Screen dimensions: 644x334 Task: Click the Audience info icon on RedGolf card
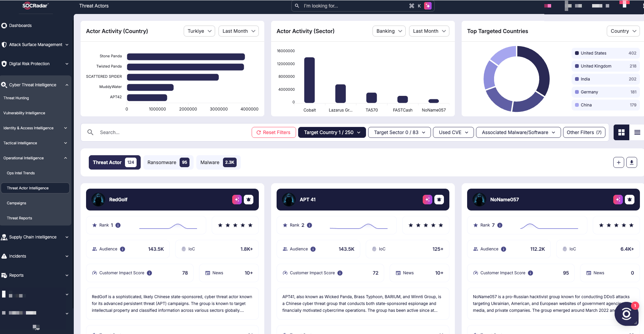(x=123, y=249)
